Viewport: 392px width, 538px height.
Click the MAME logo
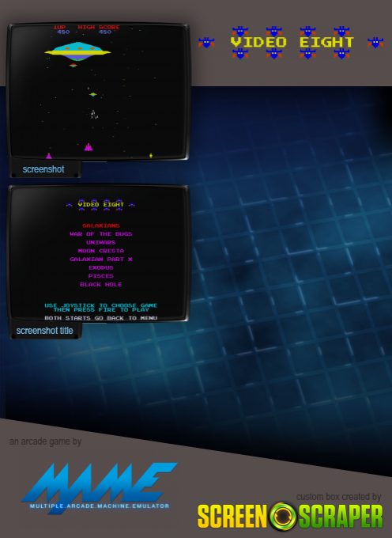(99, 487)
